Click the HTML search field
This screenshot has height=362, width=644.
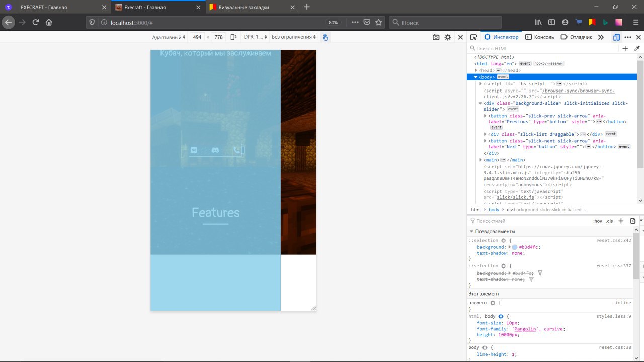click(543, 48)
